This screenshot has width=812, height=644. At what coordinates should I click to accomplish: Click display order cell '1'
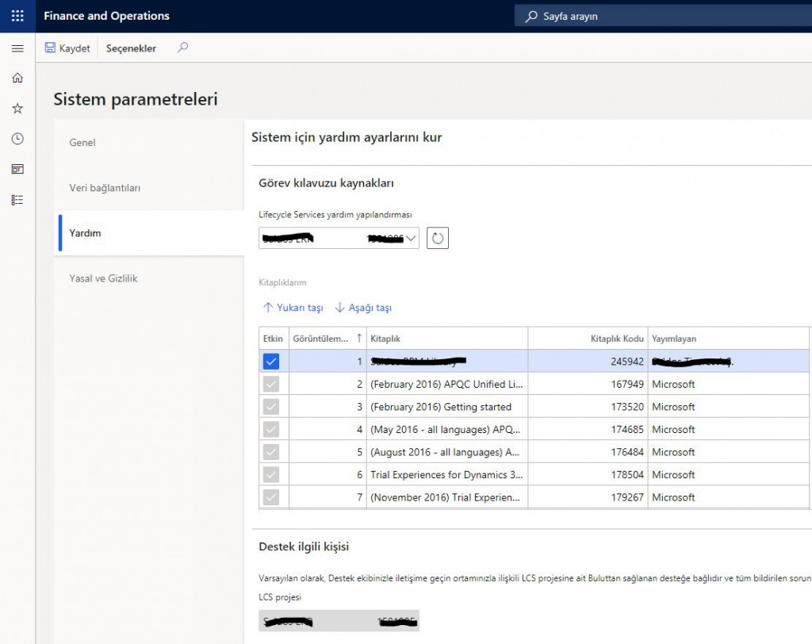[x=327, y=361]
